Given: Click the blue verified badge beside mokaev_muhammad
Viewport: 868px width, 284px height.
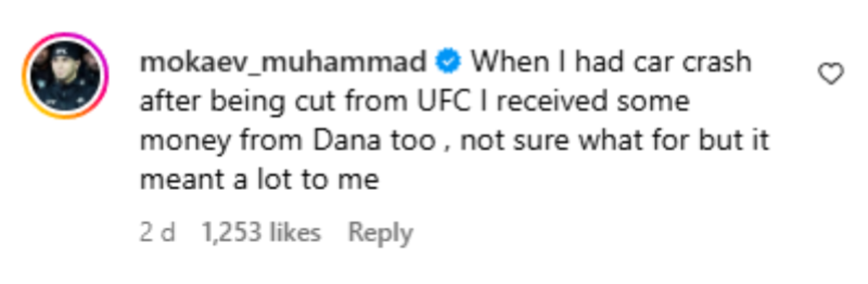Looking at the screenshot, I should (448, 63).
